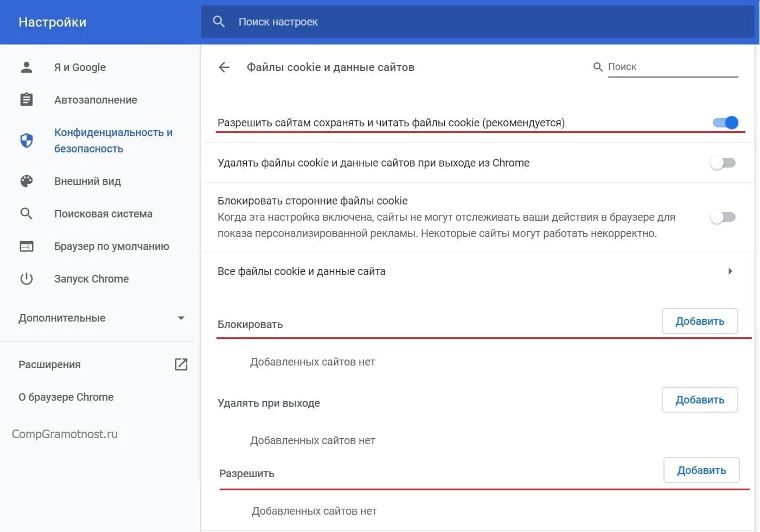Open О браузере Chrome page
This screenshot has height=532, width=760.
(x=66, y=397)
